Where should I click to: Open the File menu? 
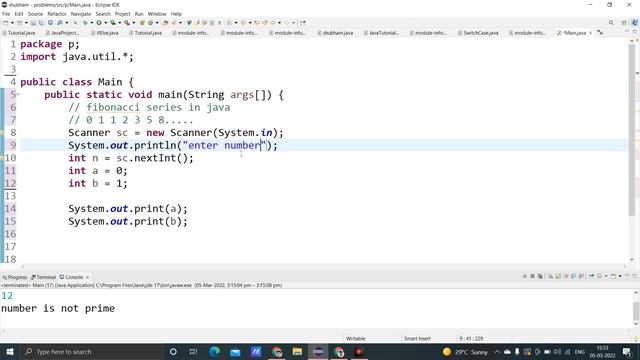[x=6, y=14]
